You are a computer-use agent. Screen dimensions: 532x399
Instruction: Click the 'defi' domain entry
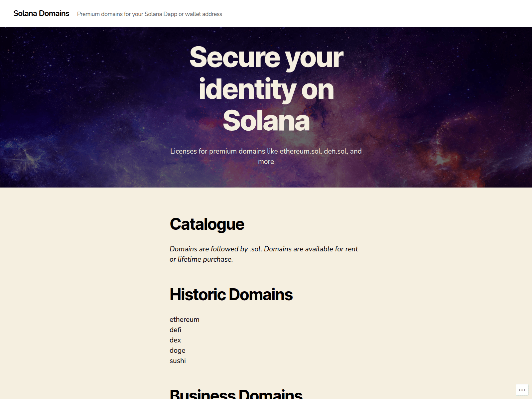coord(175,330)
